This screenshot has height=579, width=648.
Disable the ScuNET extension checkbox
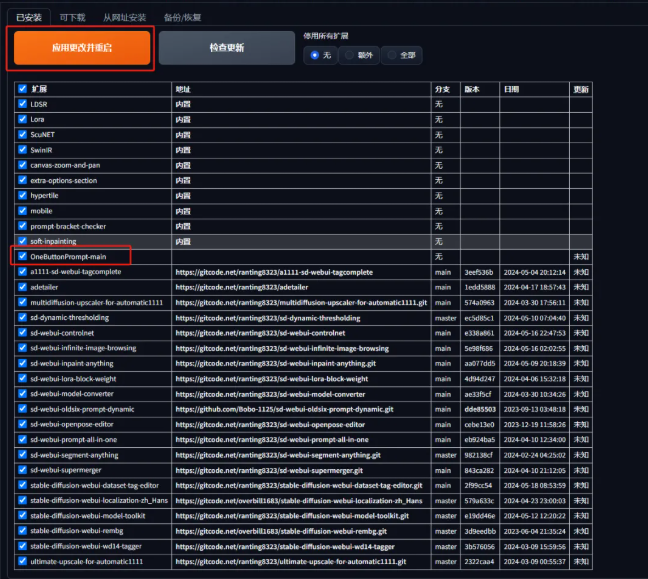[x=22, y=134]
